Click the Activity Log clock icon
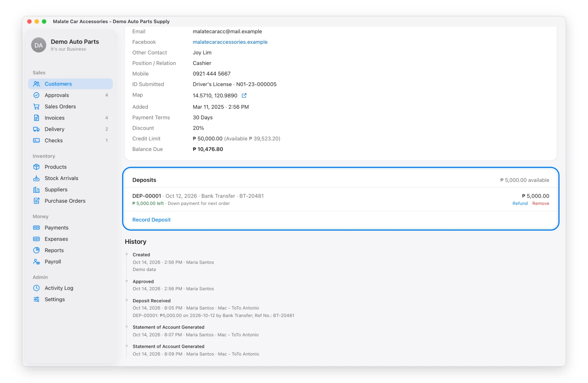The width and height of the screenshot is (588, 383). pyautogui.click(x=36, y=288)
